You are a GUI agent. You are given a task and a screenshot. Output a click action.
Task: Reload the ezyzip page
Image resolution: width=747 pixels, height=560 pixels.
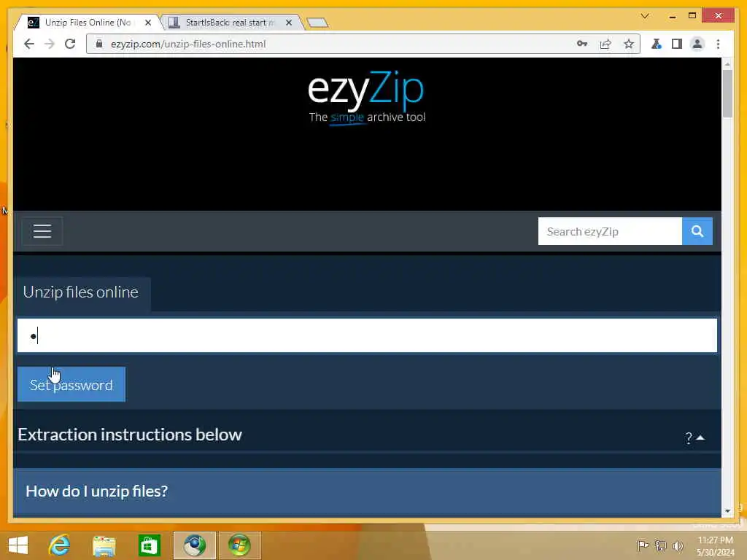[70, 44]
